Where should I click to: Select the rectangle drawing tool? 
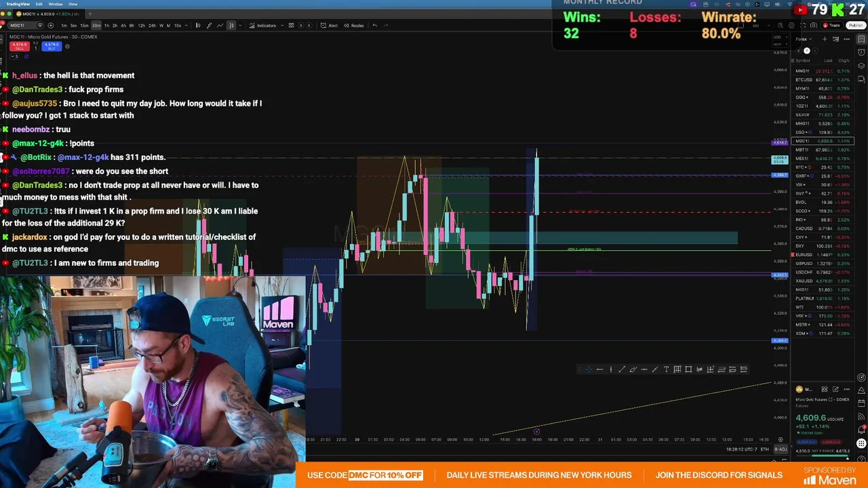pyautogui.click(x=688, y=369)
